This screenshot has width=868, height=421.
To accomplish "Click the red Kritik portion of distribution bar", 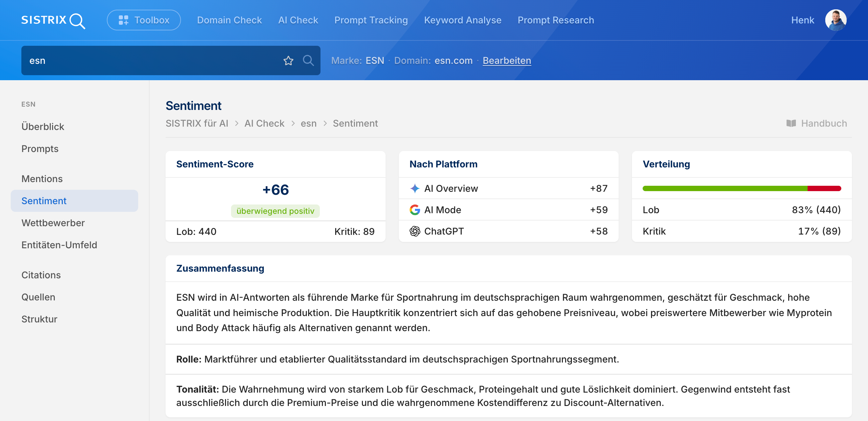I will [824, 188].
